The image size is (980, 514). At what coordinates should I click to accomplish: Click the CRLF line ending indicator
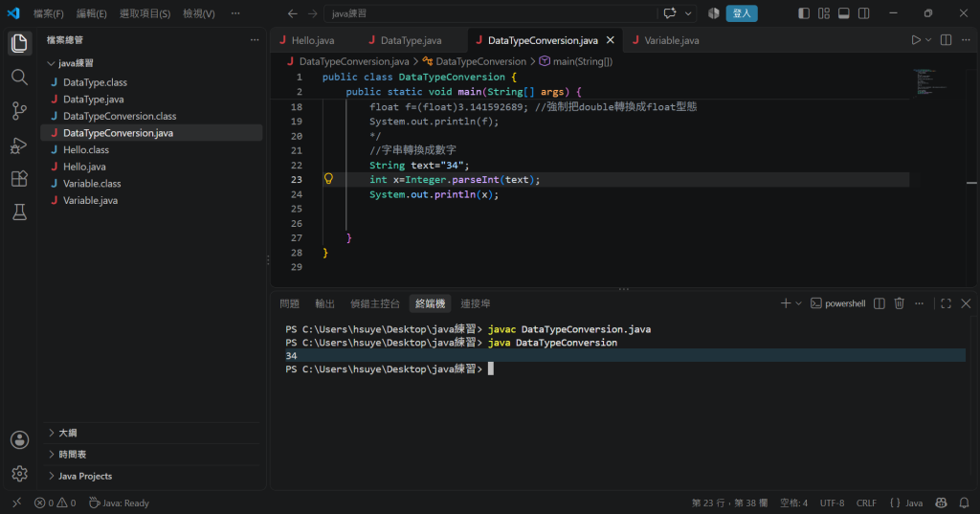(866, 503)
